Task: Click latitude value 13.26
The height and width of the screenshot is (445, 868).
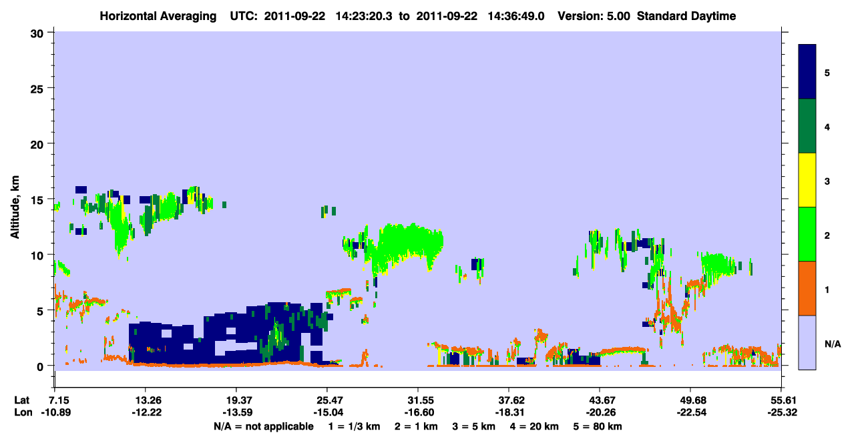Action: [146, 400]
